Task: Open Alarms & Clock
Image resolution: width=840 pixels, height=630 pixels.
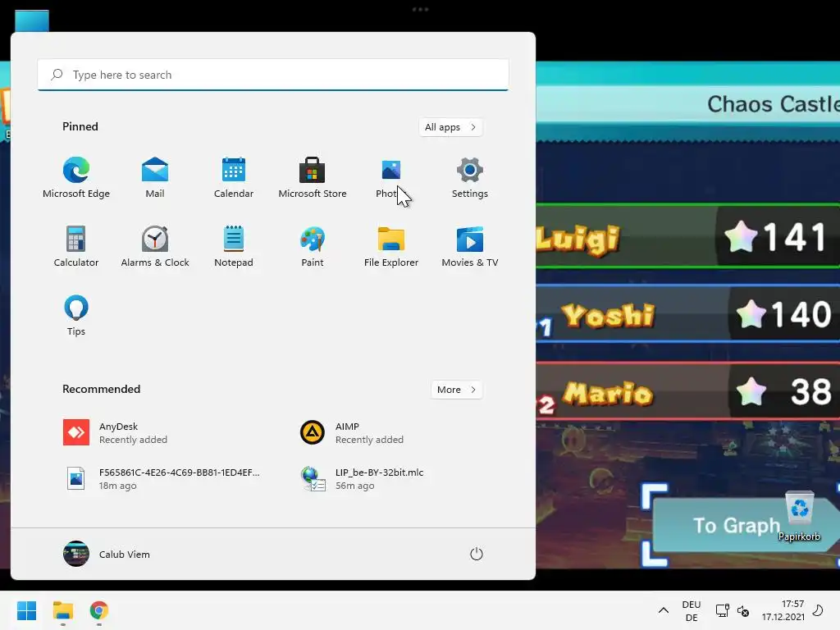Action: click(155, 247)
